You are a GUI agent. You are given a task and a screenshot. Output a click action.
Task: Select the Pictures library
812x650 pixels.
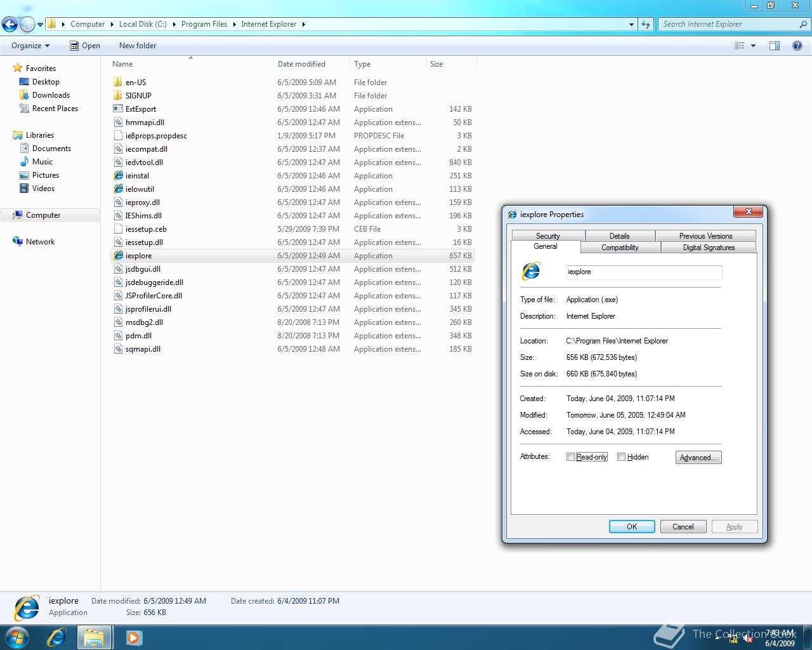[x=46, y=175]
